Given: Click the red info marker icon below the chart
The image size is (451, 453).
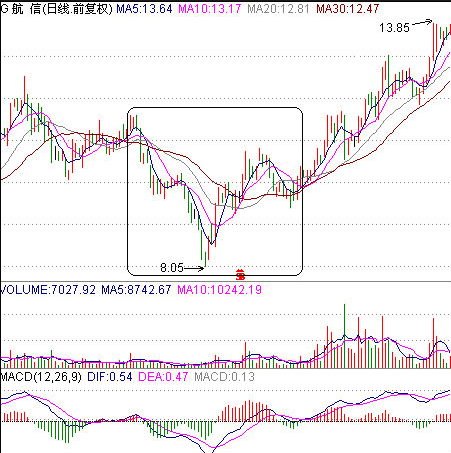Looking at the screenshot, I should [240, 275].
